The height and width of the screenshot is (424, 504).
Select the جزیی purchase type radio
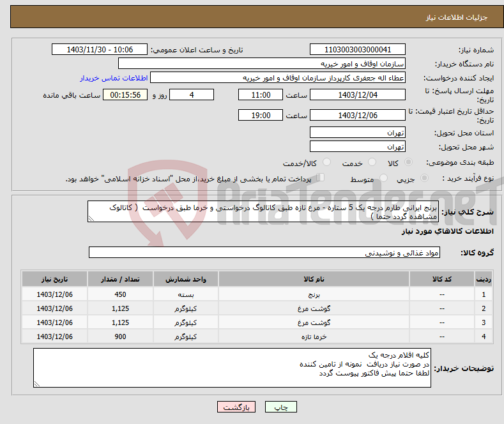pyautogui.click(x=424, y=178)
